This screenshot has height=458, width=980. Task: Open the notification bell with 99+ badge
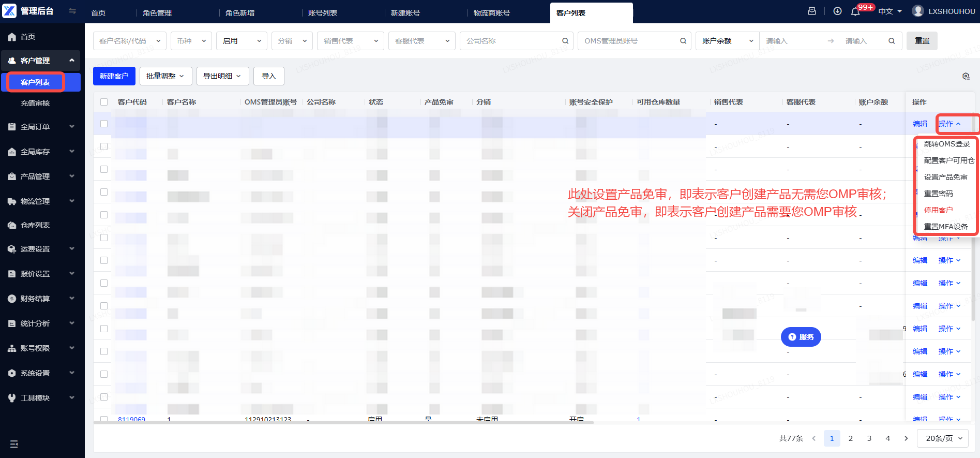pos(855,11)
